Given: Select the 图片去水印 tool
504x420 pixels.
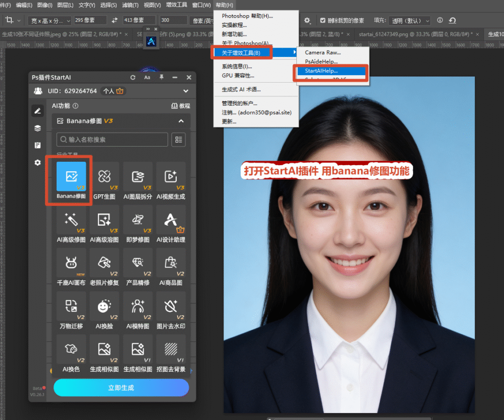Looking at the screenshot, I should [x=171, y=310].
